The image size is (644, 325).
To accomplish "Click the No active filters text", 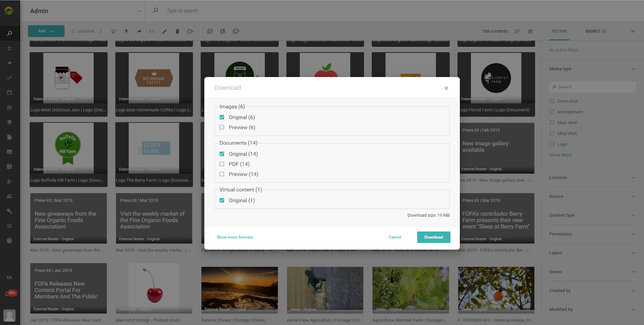I will 563,50.
